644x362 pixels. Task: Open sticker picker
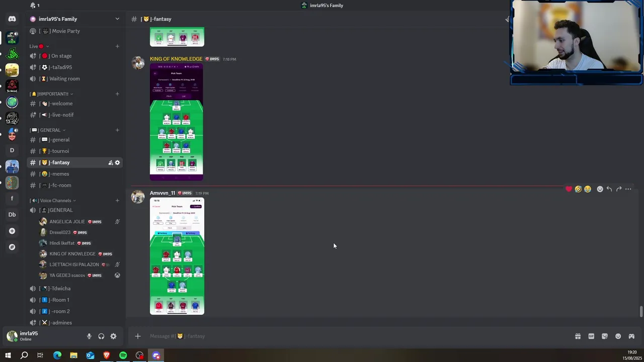tap(605, 336)
